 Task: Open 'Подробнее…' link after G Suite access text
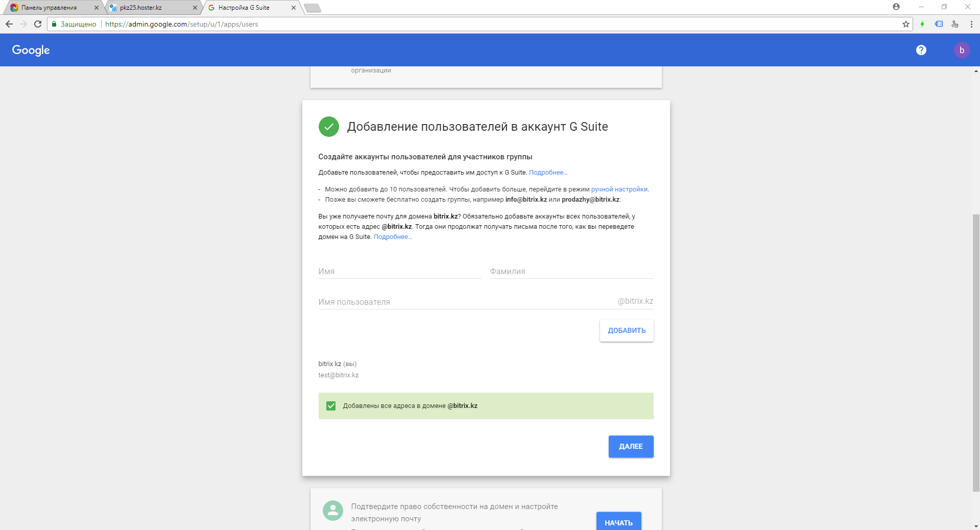[548, 173]
